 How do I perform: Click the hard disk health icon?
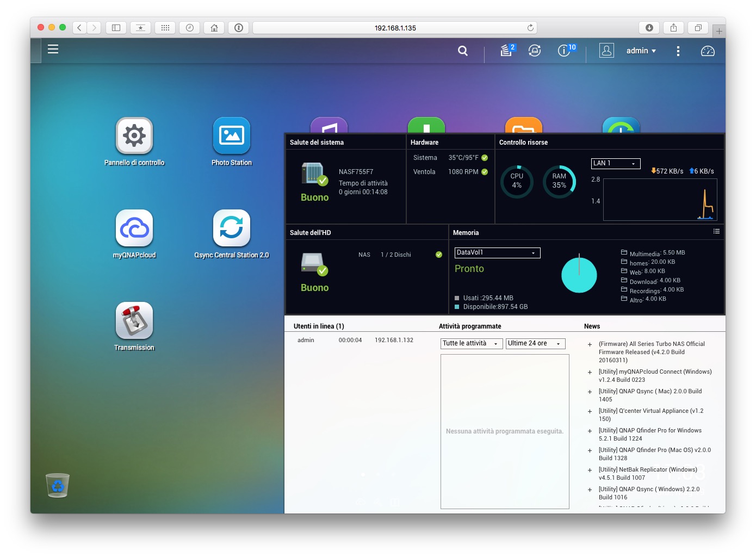(x=314, y=264)
